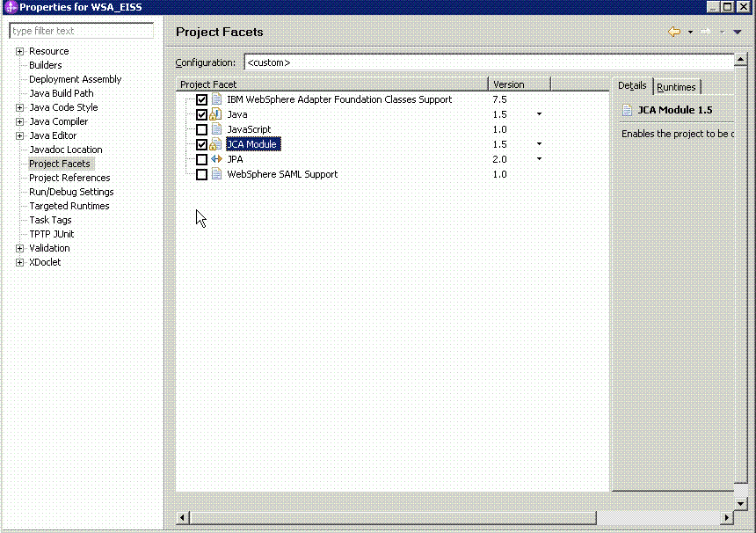Select Validation in the properties tree
The height and width of the screenshot is (533, 756).
pyautogui.click(x=49, y=248)
